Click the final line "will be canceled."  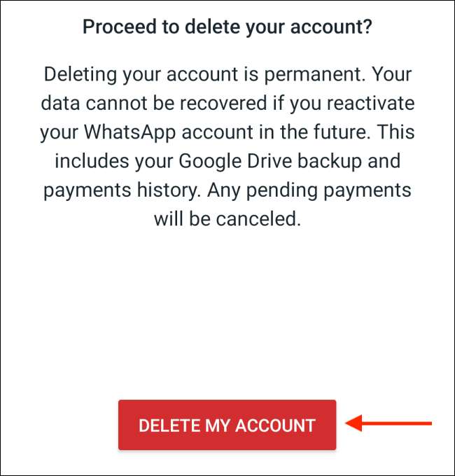click(227, 219)
